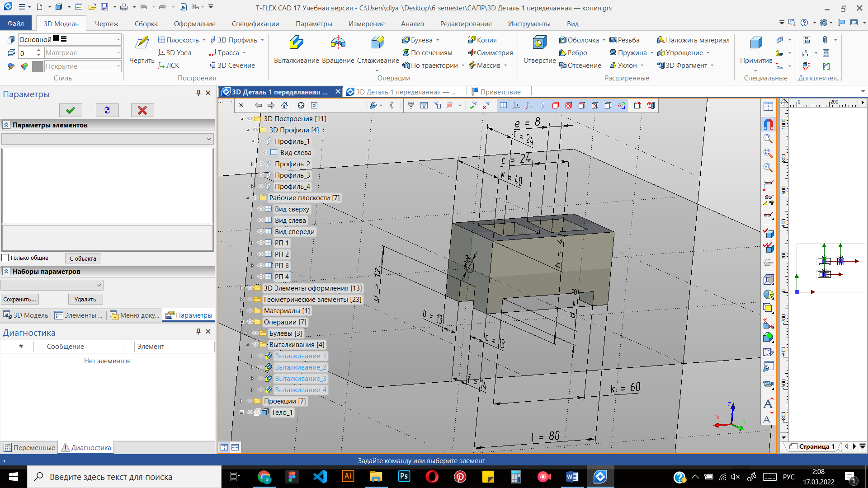
Task: Switch to the Меню доку... panel tab
Action: [135, 315]
